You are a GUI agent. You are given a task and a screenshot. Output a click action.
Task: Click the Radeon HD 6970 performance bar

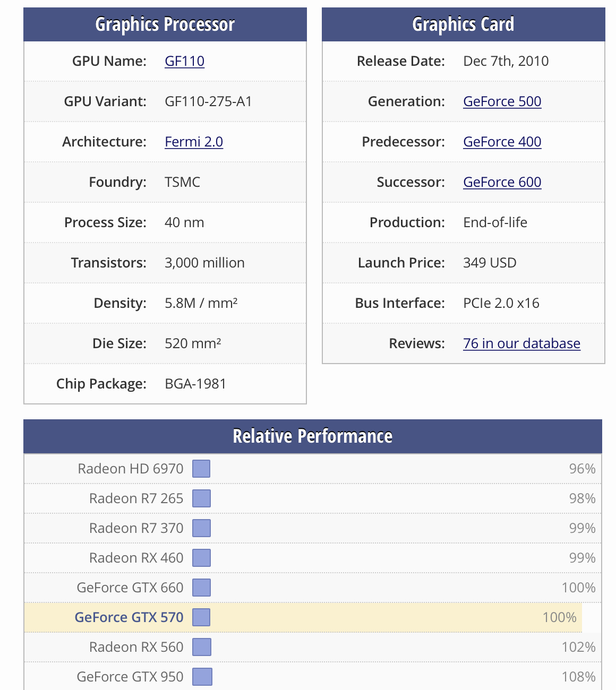click(x=201, y=469)
